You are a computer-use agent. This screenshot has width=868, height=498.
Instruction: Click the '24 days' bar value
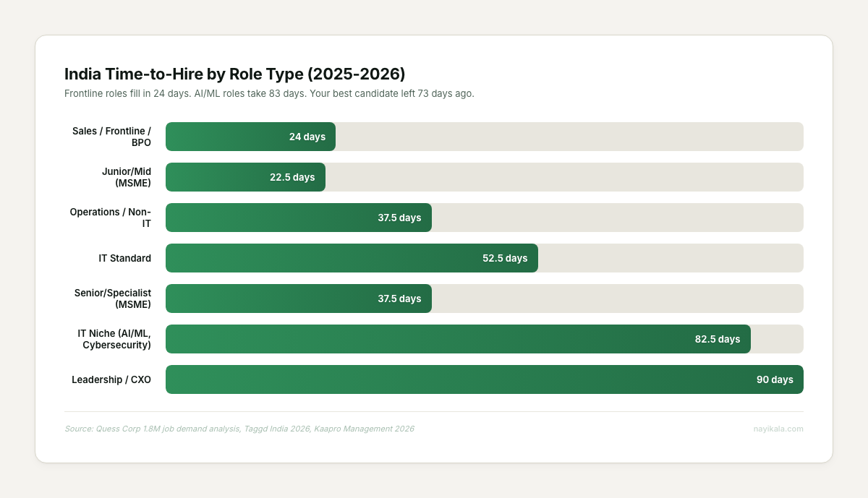[x=307, y=137]
